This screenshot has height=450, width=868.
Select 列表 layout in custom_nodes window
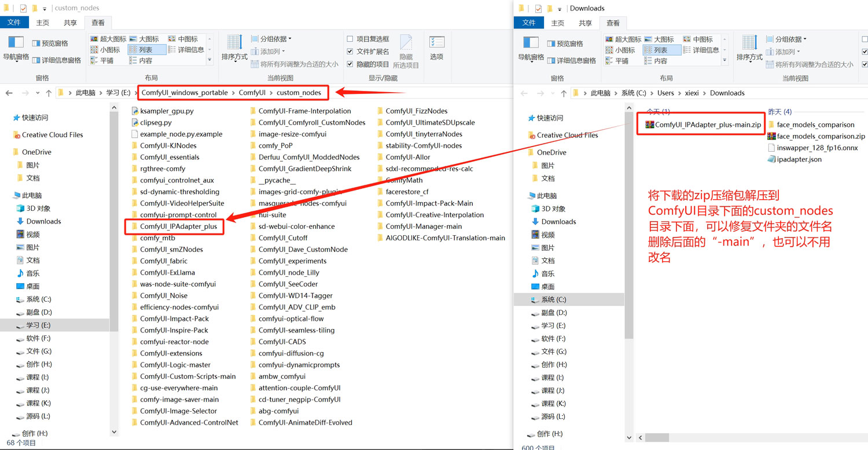point(146,50)
